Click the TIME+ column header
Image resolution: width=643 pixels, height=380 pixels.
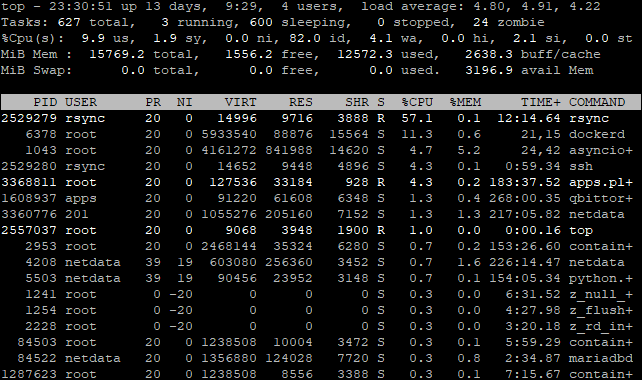coord(540,102)
